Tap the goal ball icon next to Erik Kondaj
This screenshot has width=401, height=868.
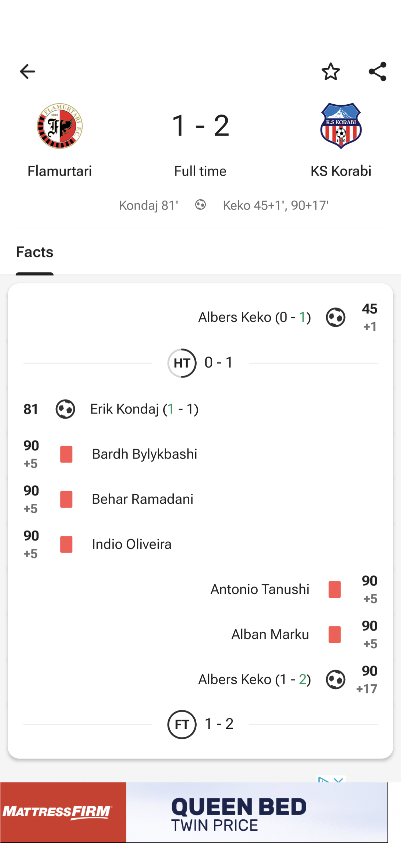point(65,409)
